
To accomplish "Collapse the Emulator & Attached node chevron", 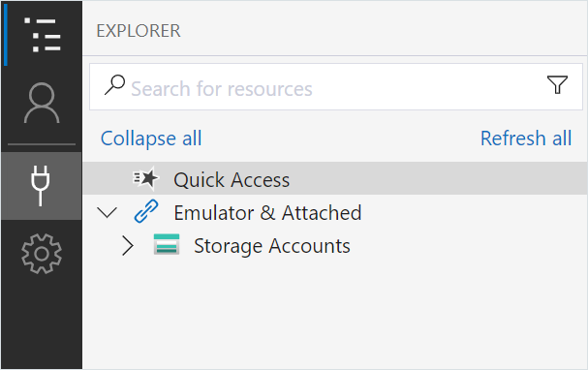I will 107,212.
